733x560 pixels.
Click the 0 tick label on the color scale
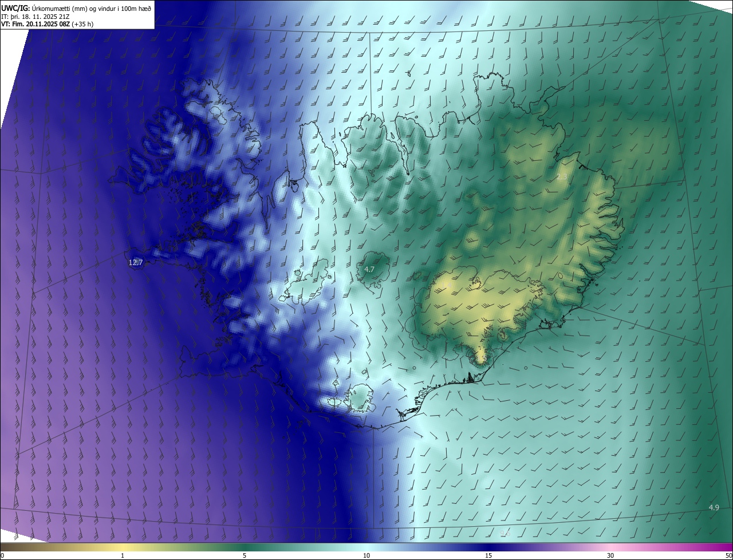2,555
